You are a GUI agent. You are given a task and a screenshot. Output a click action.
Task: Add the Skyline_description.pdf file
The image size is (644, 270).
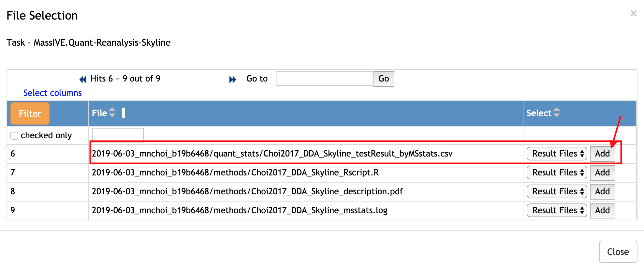(602, 191)
